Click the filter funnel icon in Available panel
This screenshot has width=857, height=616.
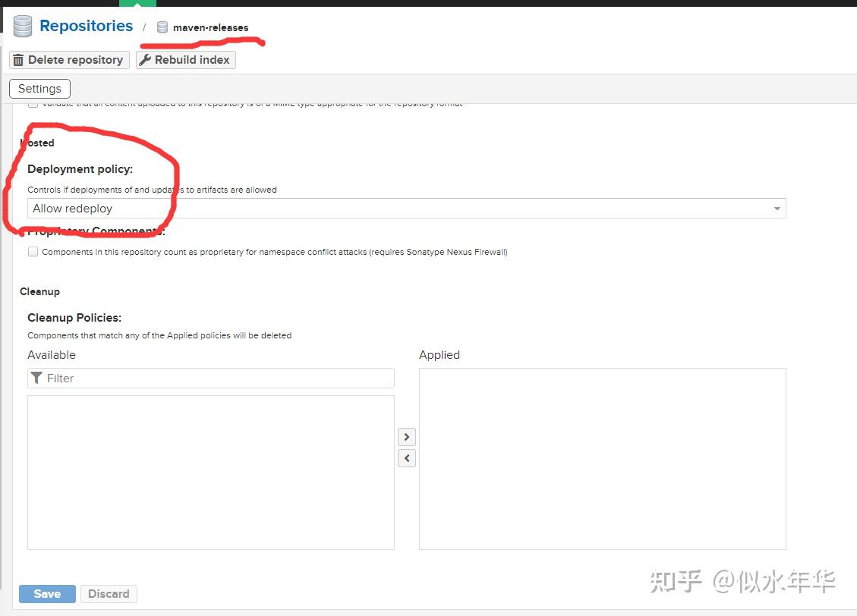tap(36, 378)
